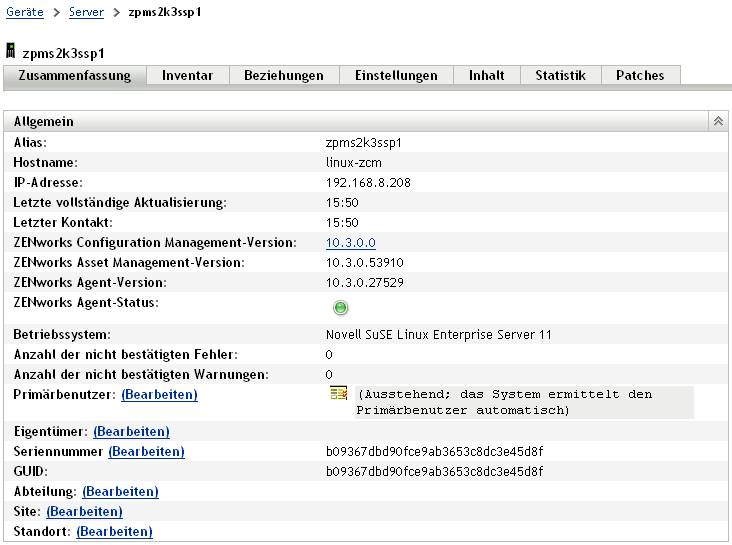Click Novell SuSE Linux Enterprise Server 11 text
The height and width of the screenshot is (545, 732).
438,335
